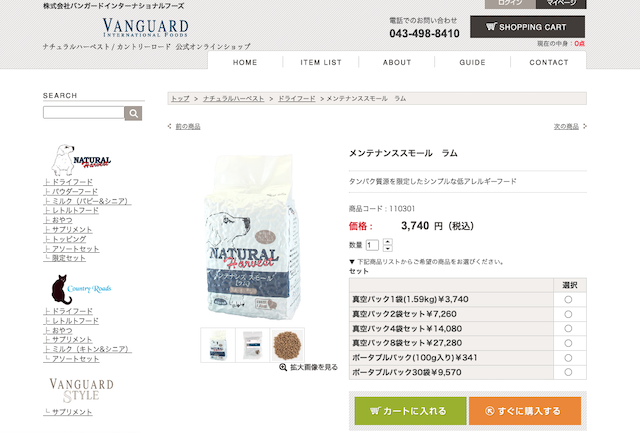Select the kibble close-up thumbnail image
The height and width of the screenshot is (433, 640).
[x=287, y=345]
